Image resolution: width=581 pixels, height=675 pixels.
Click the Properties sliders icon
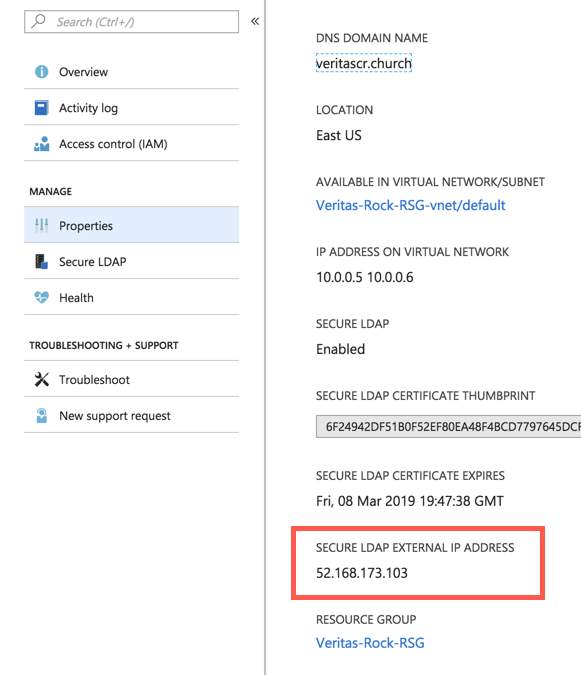41,225
